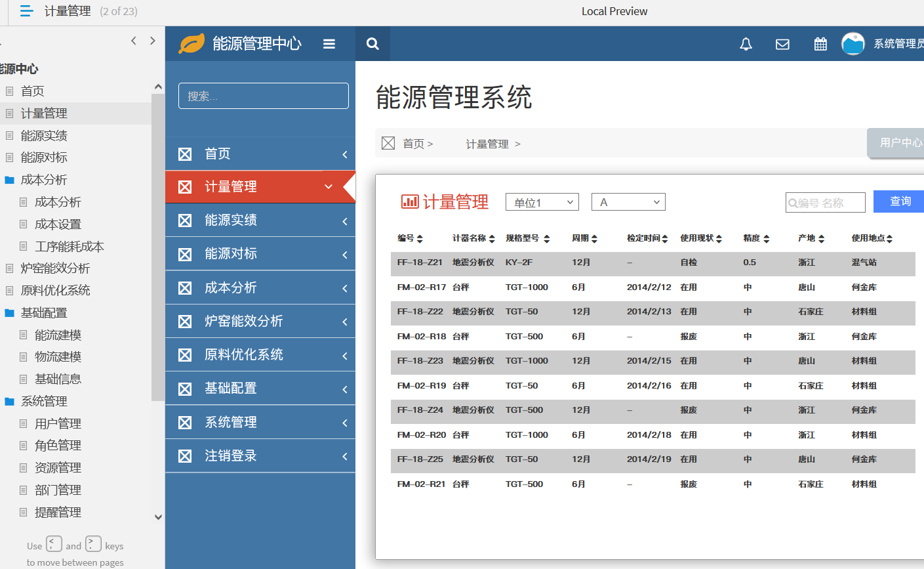Screen dimensions: 924x569
Task: Expand 系统管理 chevron in blue menu
Action: (345, 423)
